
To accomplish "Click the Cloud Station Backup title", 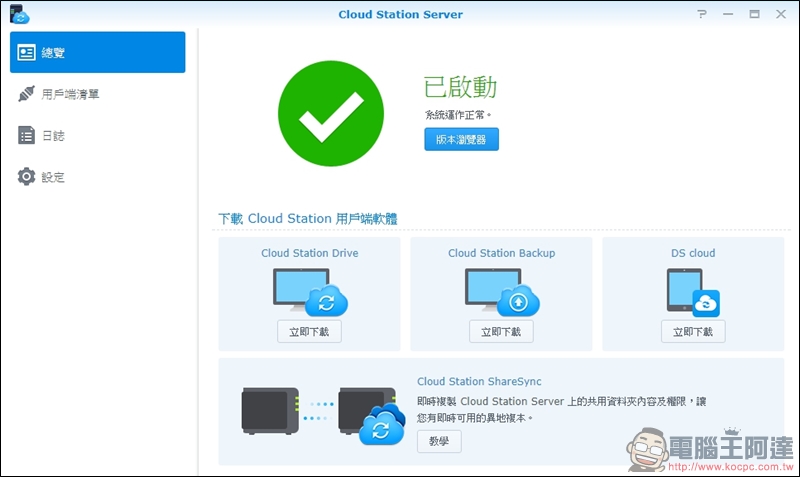I will tap(502, 253).
